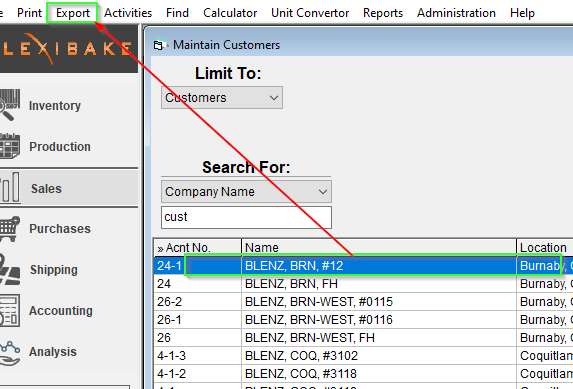Image resolution: width=573 pixels, height=389 pixels.
Task: Open the Calculator menu
Action: [x=230, y=13]
